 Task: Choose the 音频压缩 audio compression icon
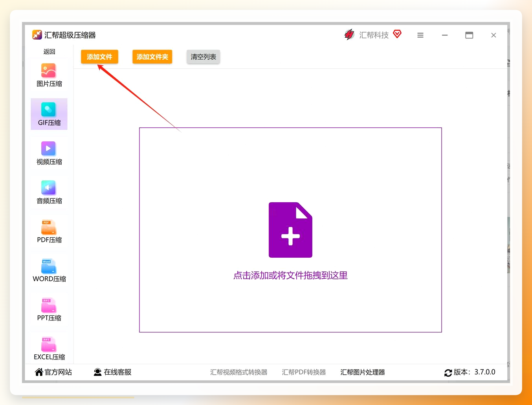(x=48, y=187)
